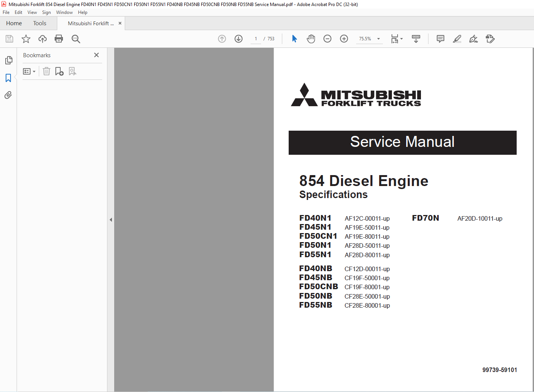
Task: Go to the next page with the down arrow
Action: (239, 39)
